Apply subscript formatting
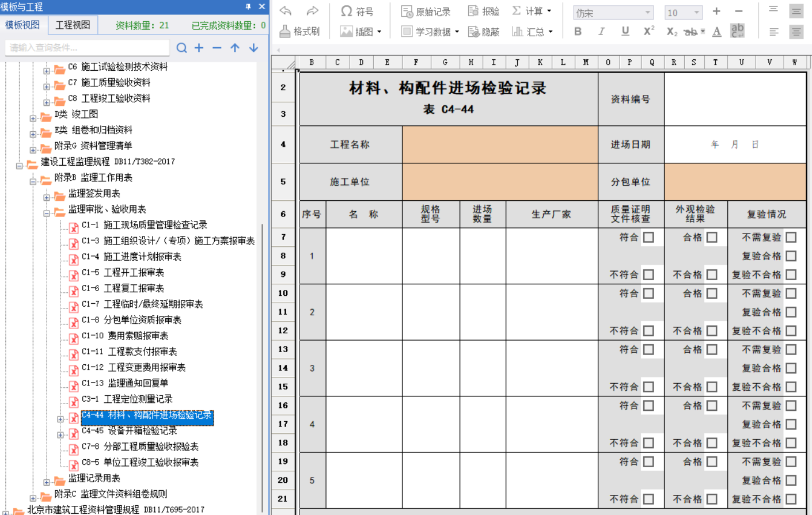Image resolution: width=812 pixels, height=515 pixels. coord(671,32)
